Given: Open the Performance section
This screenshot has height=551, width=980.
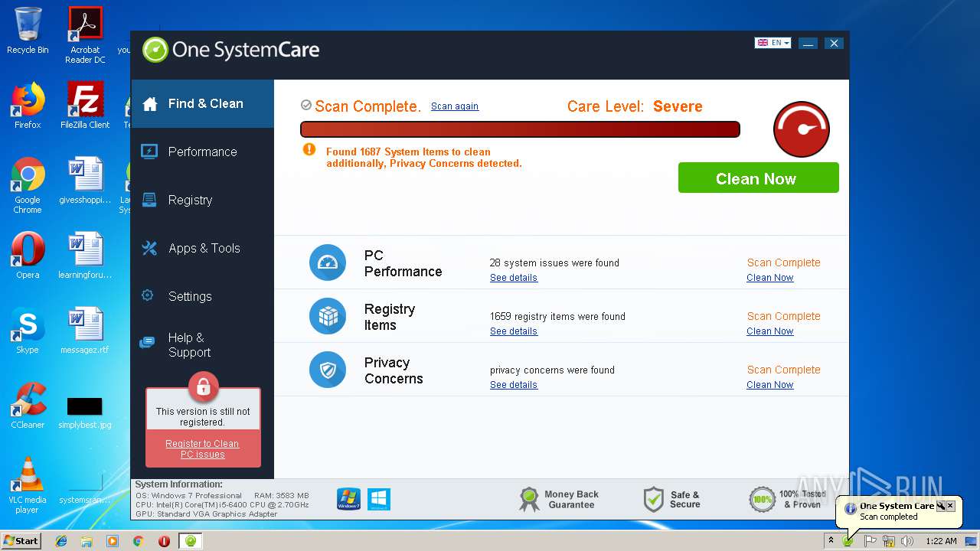Looking at the screenshot, I should tap(202, 152).
